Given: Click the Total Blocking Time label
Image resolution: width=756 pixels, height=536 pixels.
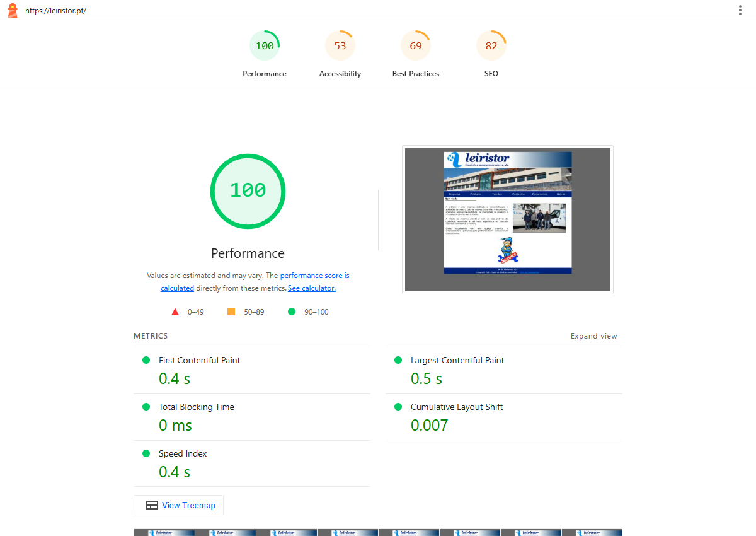Looking at the screenshot, I should pos(197,407).
